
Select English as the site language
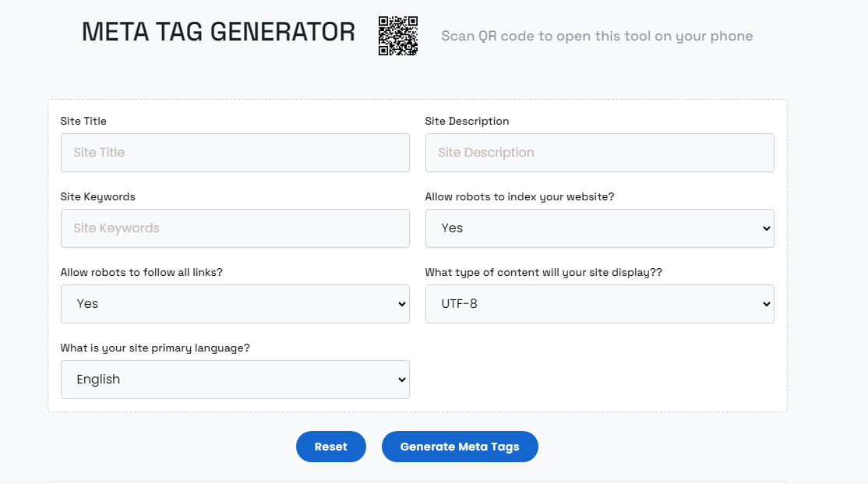235,380
